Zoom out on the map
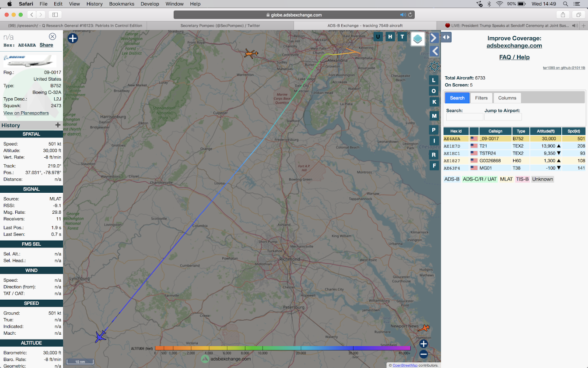This screenshot has width=588, height=368. 423,354
